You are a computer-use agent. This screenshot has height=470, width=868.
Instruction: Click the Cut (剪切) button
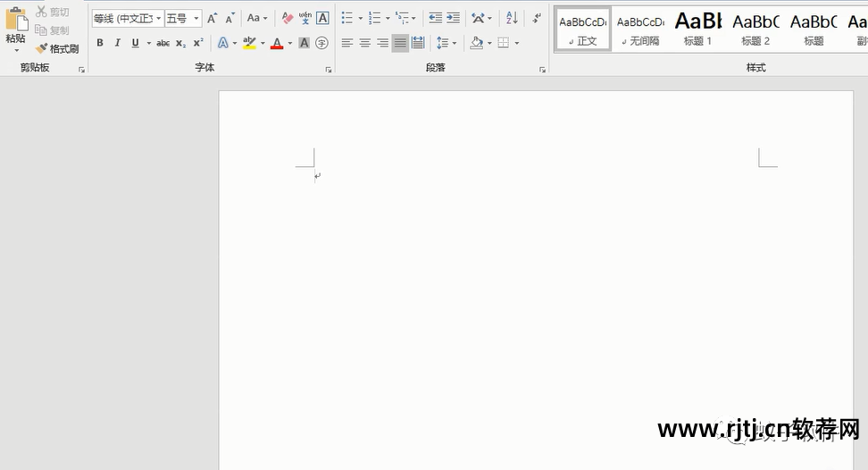click(53, 12)
